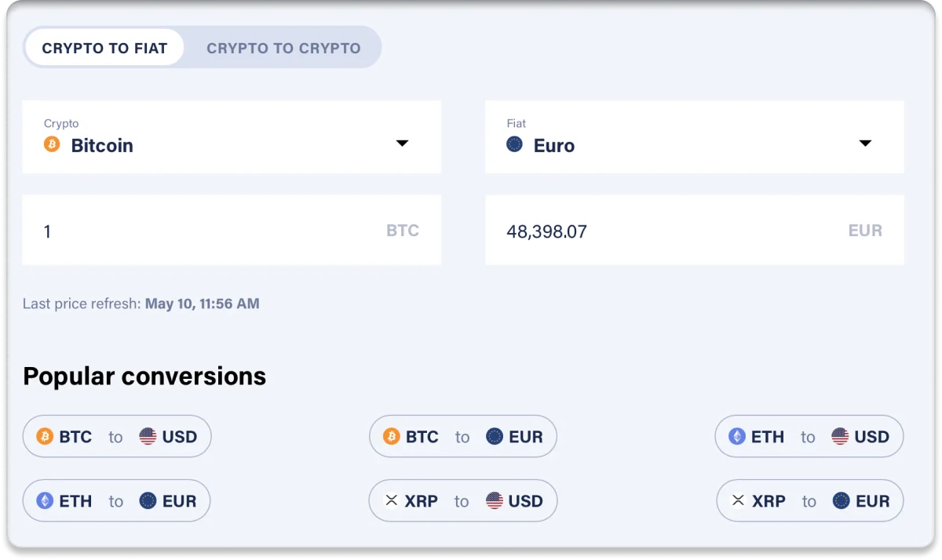Click the XRP icon in the XRP to EUR chip
942x560 pixels.
pyautogui.click(x=738, y=500)
